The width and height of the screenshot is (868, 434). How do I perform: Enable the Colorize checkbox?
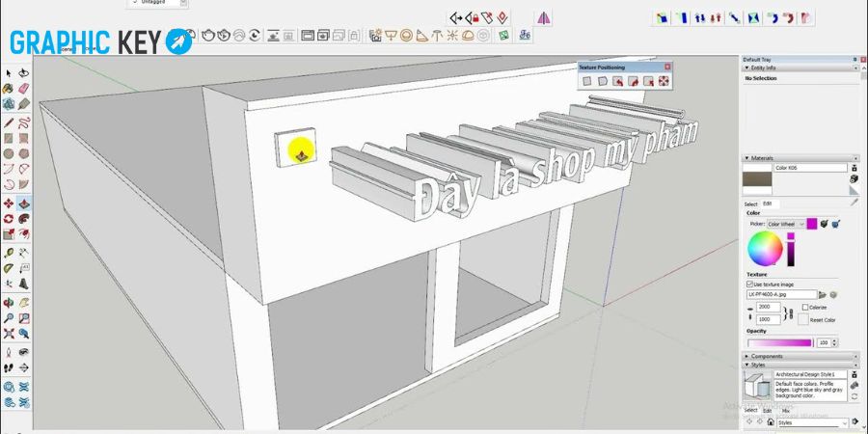805,308
